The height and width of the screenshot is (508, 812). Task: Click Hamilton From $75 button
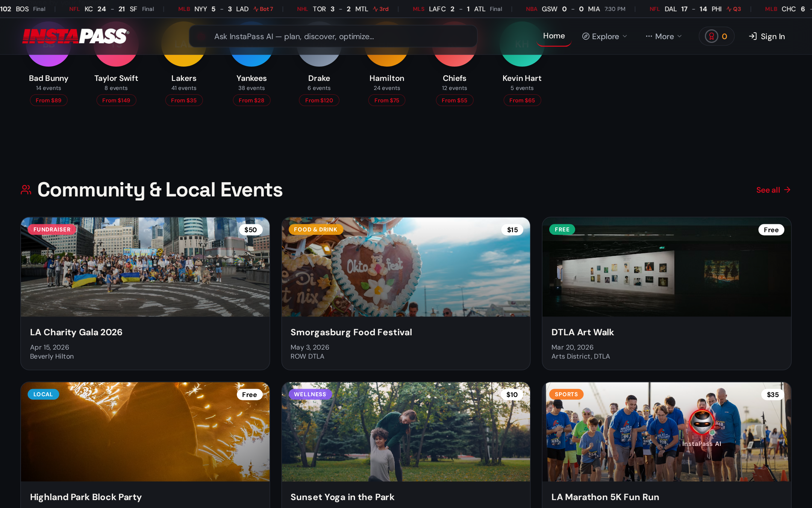pyautogui.click(x=387, y=100)
